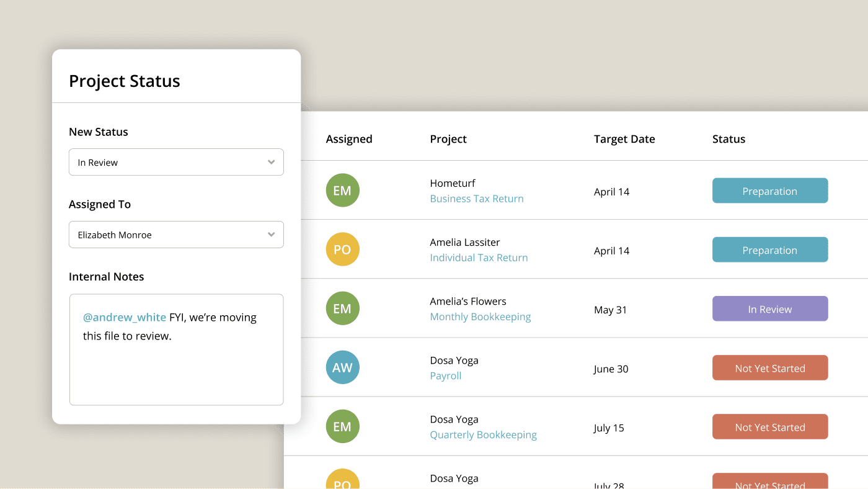868x489 pixels.
Task: Expand the Assigned To chevron arrow
Action: coord(271,235)
